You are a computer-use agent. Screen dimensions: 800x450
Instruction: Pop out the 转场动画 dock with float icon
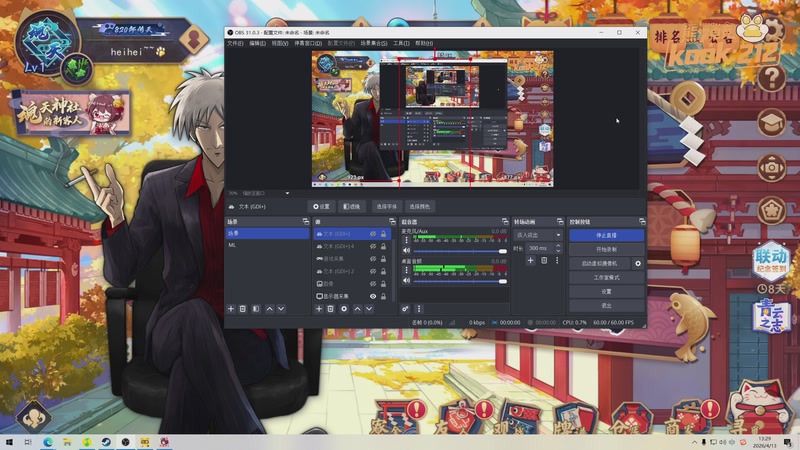(560, 221)
